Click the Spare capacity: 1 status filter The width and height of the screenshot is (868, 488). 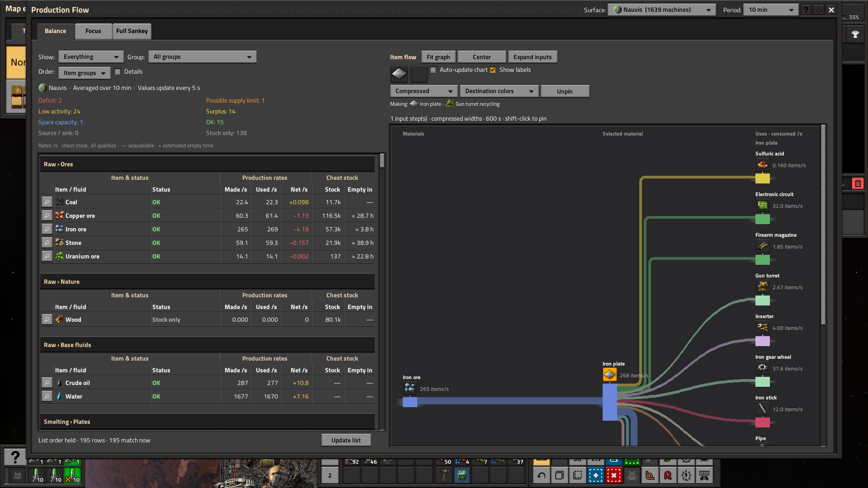coord(61,122)
